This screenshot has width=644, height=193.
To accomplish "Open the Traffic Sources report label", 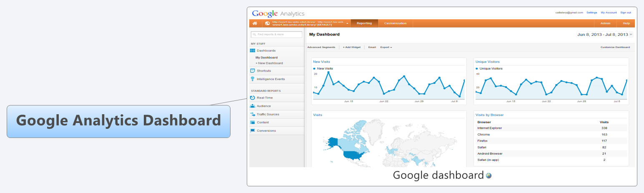I will point(268,114).
